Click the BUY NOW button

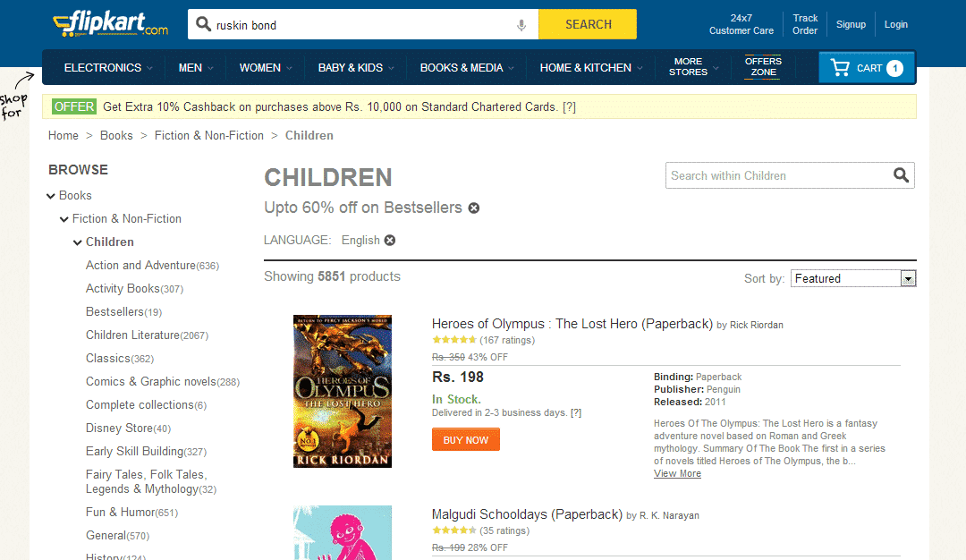click(466, 440)
